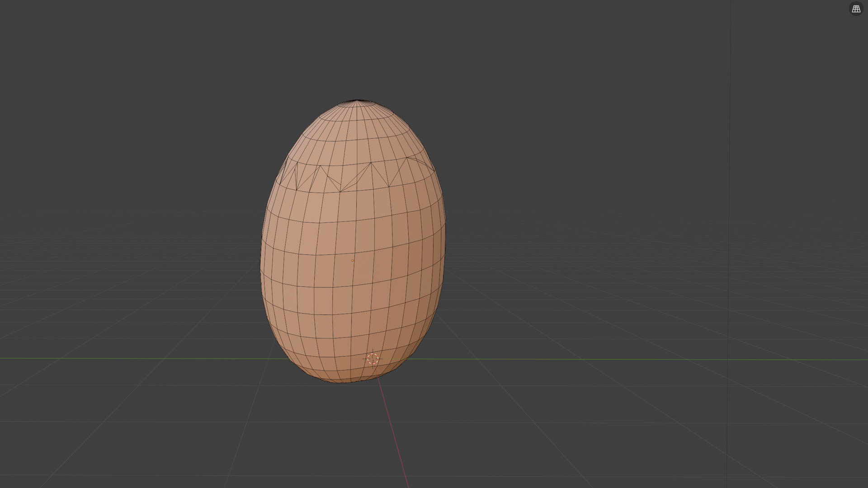
Task: Click the darker shaded right side of the egg
Action: coord(427,271)
